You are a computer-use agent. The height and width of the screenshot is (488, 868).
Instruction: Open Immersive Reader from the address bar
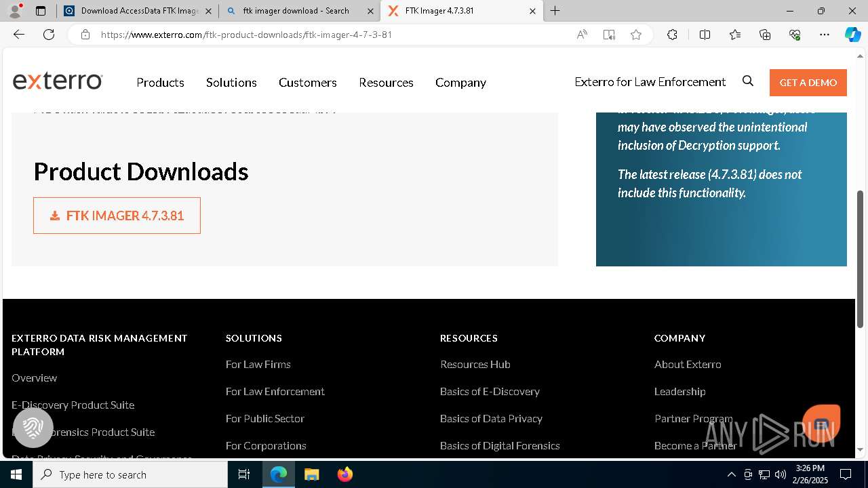pos(609,35)
